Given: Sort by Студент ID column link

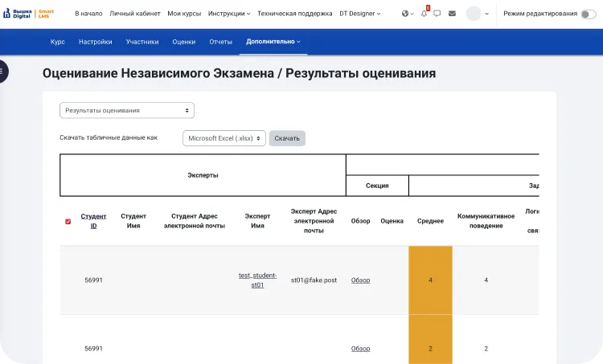Looking at the screenshot, I should tap(93, 221).
